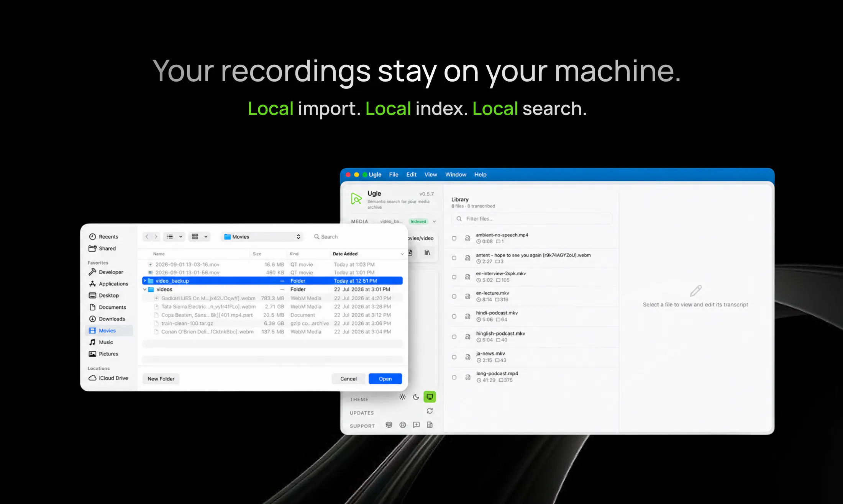843x504 pixels.
Task: Collapse the videos folder disclosure triangle
Action: click(x=145, y=290)
